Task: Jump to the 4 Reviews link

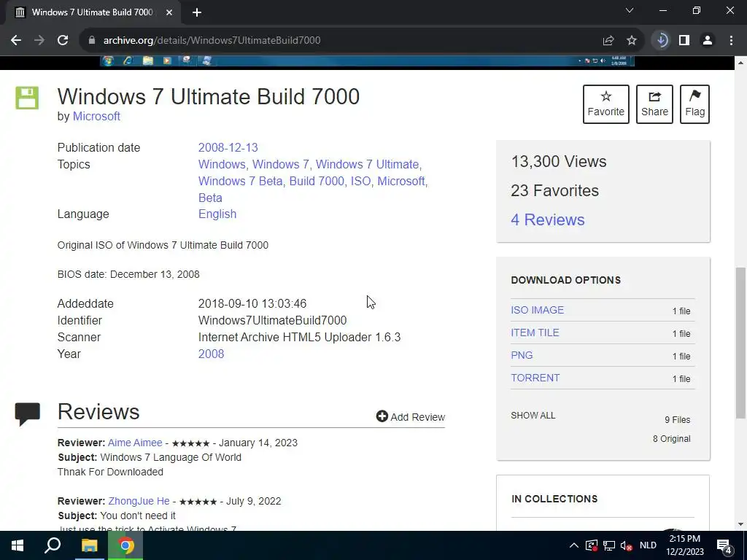Action: (x=547, y=219)
